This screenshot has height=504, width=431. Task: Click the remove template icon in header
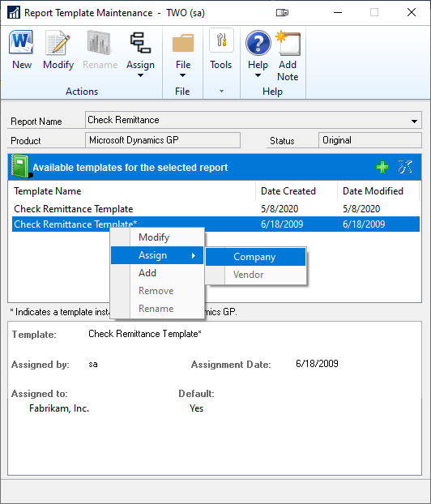click(405, 167)
